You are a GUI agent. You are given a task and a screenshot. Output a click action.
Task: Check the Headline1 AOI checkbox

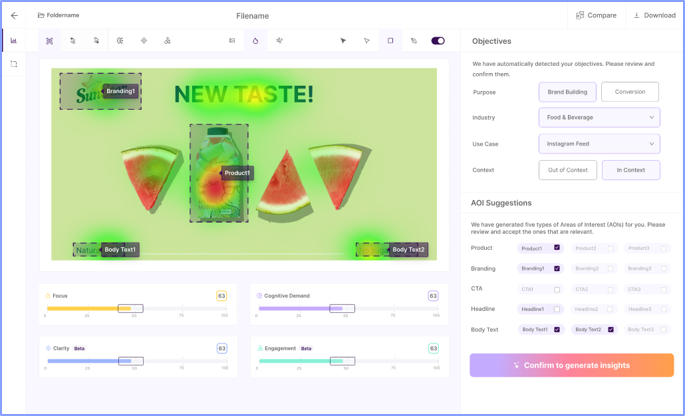[557, 309]
